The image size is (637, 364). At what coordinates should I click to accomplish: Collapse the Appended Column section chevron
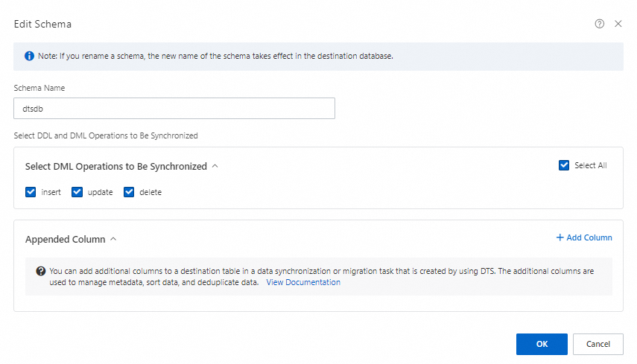(113, 240)
